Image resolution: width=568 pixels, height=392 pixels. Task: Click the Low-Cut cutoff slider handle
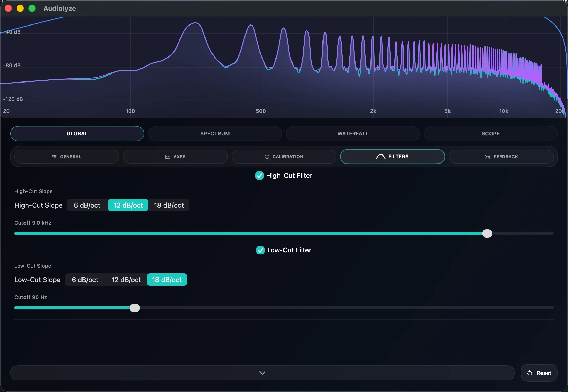(135, 308)
